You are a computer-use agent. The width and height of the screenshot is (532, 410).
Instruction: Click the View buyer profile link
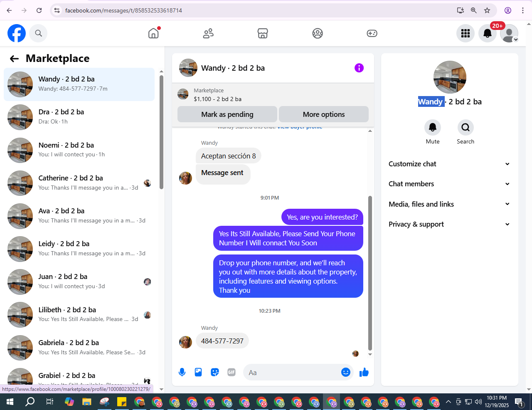click(x=300, y=128)
